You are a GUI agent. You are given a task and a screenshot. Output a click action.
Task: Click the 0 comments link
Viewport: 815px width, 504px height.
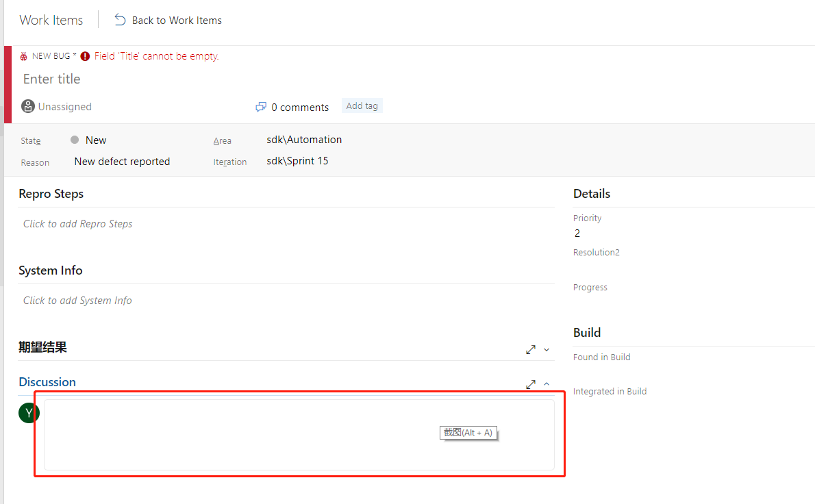point(299,107)
